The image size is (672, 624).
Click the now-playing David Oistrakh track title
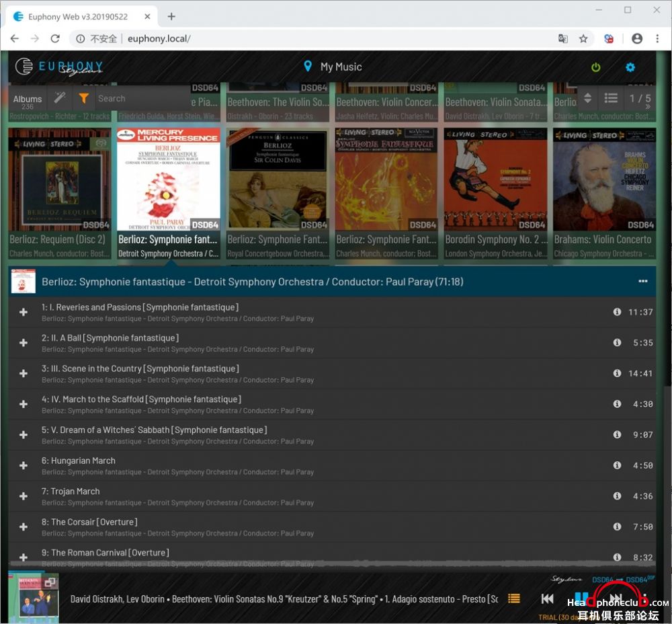coord(284,599)
